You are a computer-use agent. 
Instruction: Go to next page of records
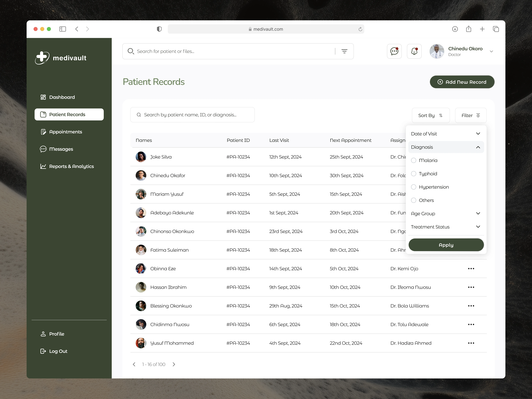point(174,364)
